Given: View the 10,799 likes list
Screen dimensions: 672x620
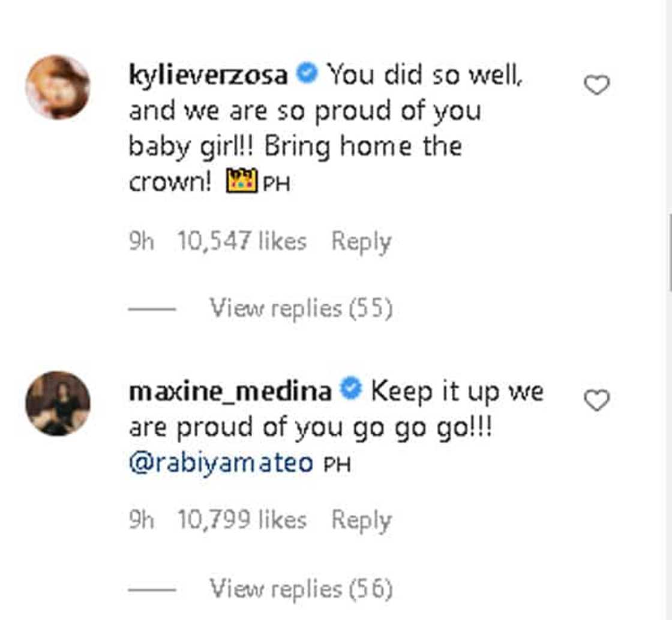Looking at the screenshot, I should pyautogui.click(x=242, y=520).
